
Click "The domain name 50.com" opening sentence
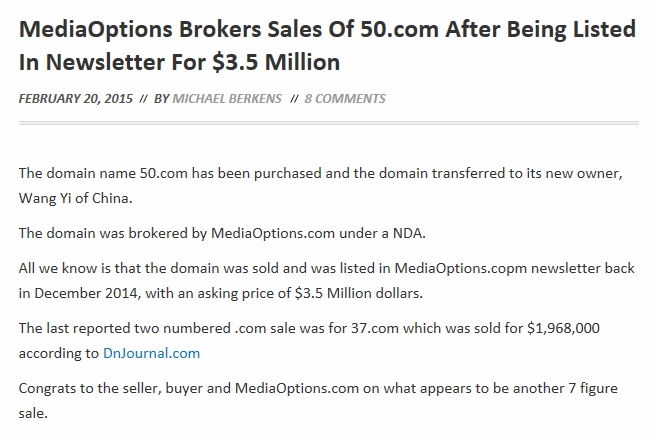(102, 173)
